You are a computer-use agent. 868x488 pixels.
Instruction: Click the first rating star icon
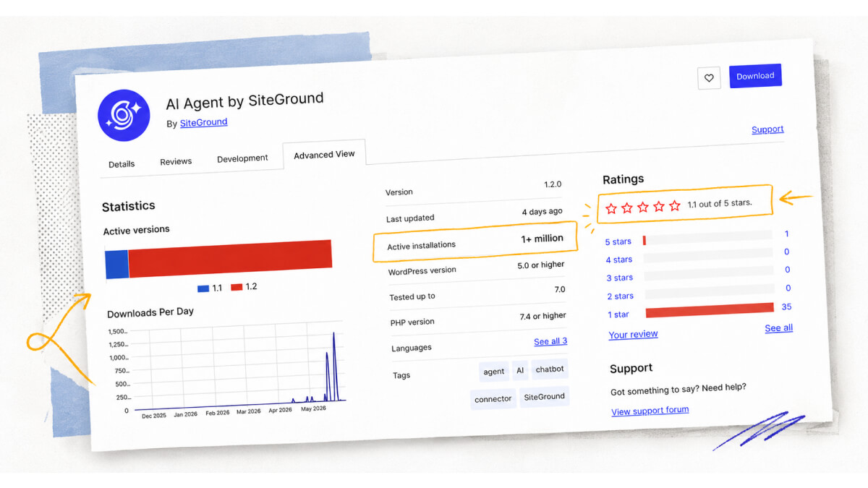click(611, 208)
